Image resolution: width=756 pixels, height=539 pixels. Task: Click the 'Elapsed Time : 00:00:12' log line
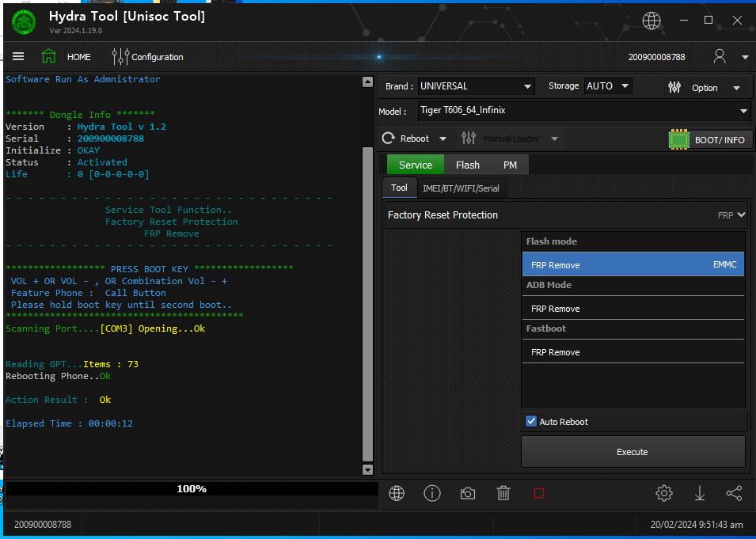coord(69,423)
